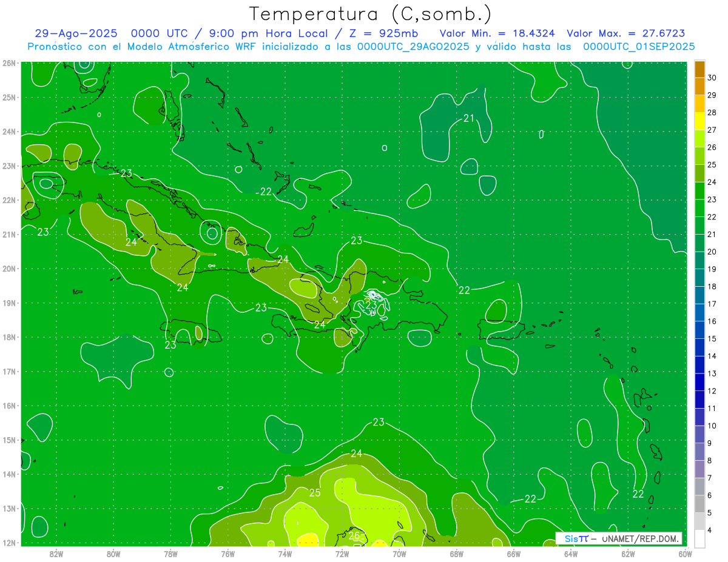Click the color bar label "30"

tap(712, 78)
